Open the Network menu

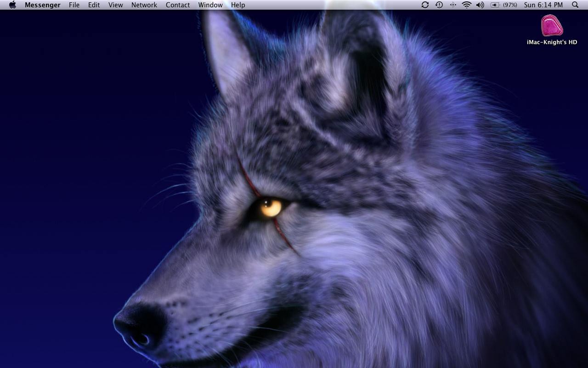click(144, 5)
